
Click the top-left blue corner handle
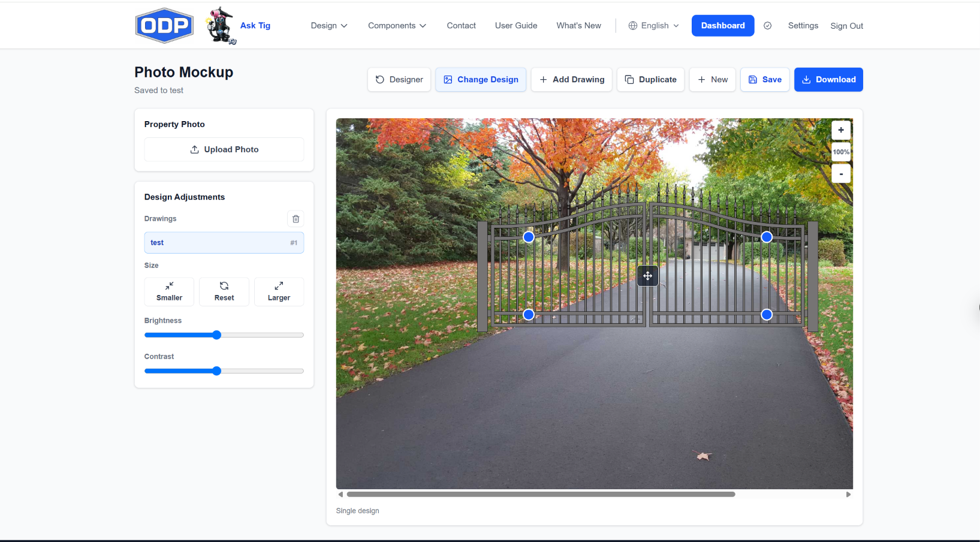click(529, 237)
